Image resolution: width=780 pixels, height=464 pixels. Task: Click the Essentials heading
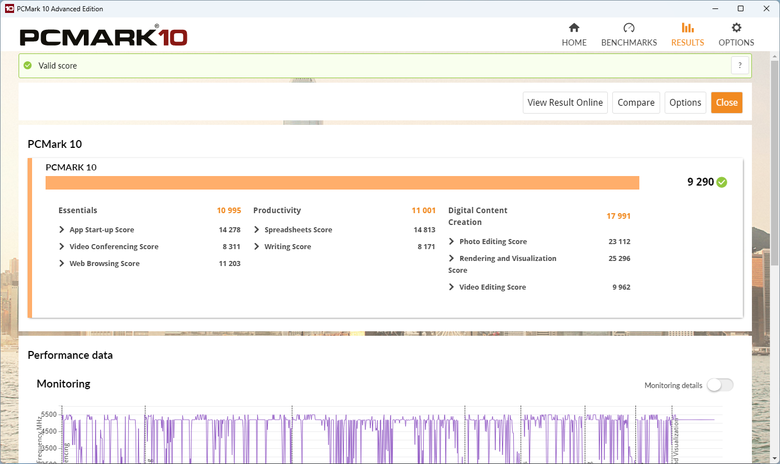click(x=78, y=210)
